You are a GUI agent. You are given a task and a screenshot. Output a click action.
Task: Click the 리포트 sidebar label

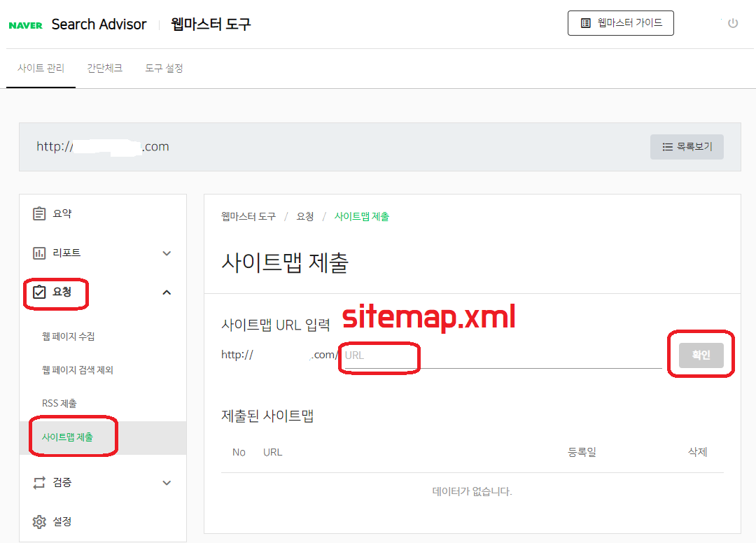point(66,253)
